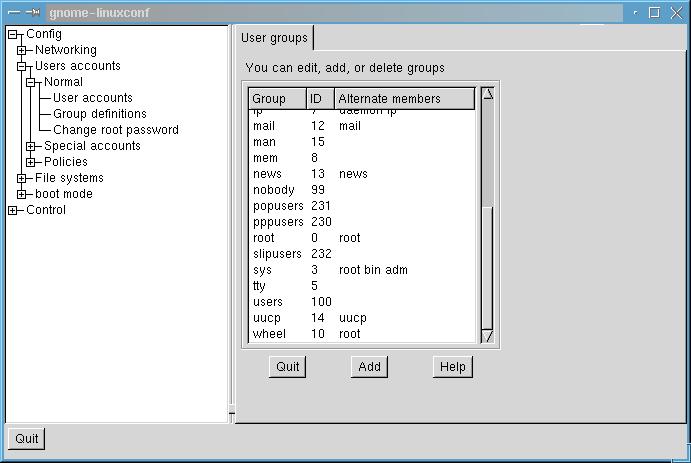
Task: Select the pppusers group row
Action: coord(362,222)
